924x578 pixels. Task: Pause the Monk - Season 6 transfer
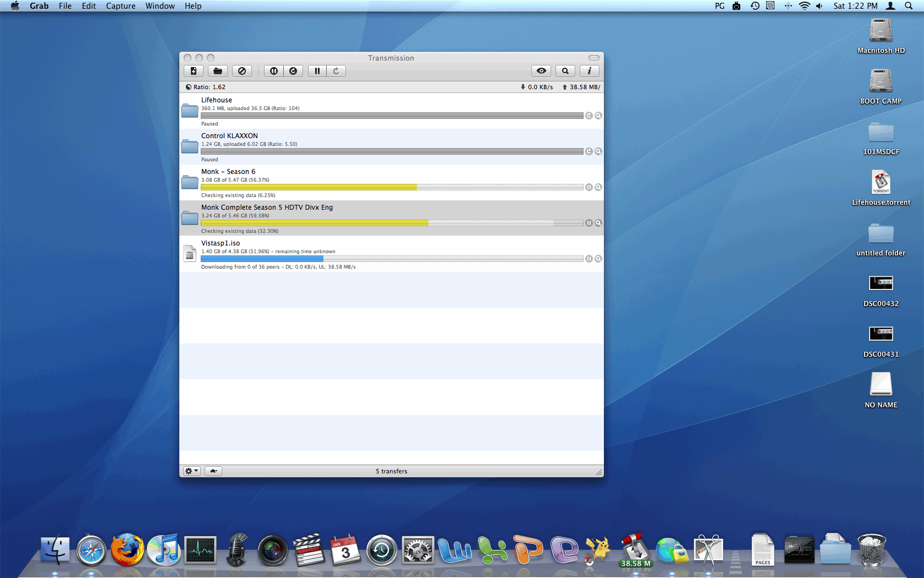(589, 187)
